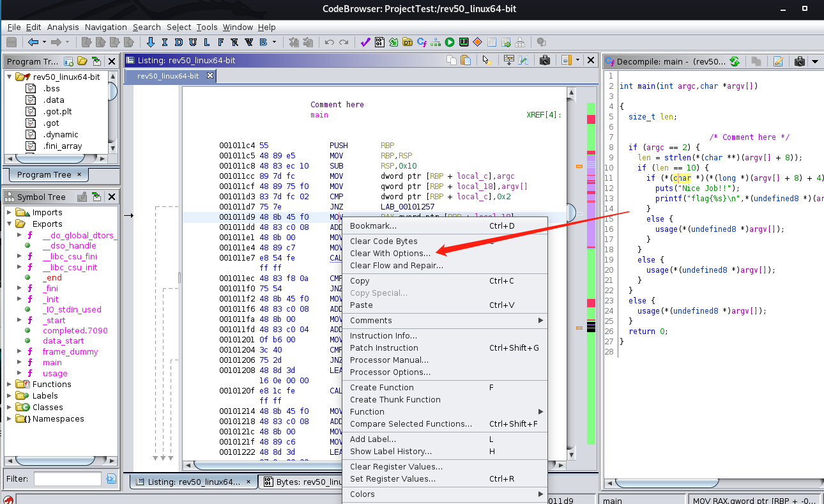Click the Undo arrow in toolbar
This screenshot has height=504, width=824.
330,42
